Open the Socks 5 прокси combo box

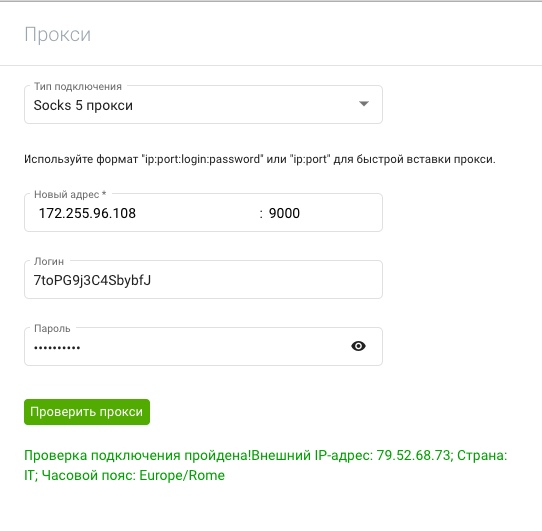click(x=203, y=105)
